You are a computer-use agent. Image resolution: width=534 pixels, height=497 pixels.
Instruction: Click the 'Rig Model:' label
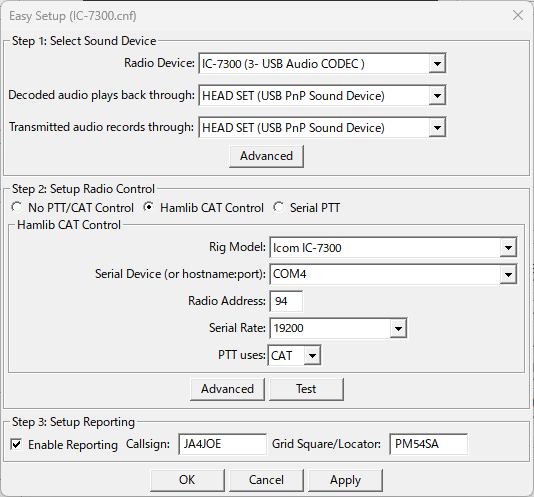pos(237,247)
